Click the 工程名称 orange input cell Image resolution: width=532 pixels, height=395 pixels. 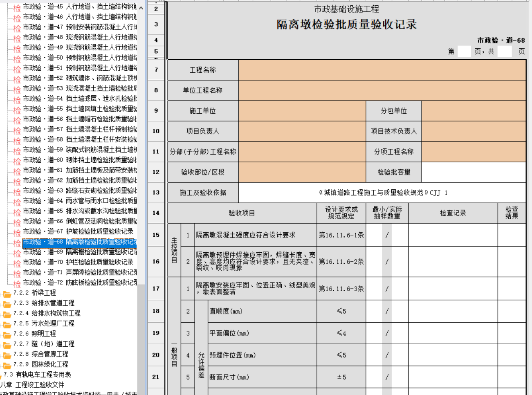point(382,70)
